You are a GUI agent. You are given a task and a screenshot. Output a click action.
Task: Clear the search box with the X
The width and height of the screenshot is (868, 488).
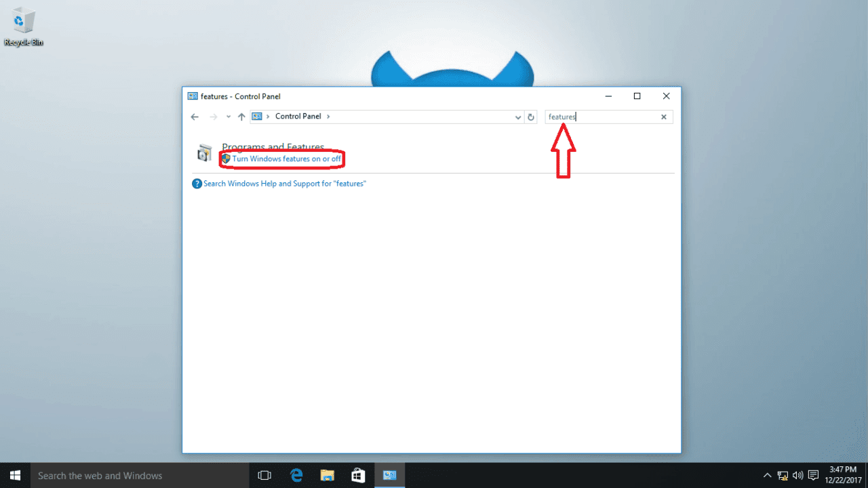663,117
